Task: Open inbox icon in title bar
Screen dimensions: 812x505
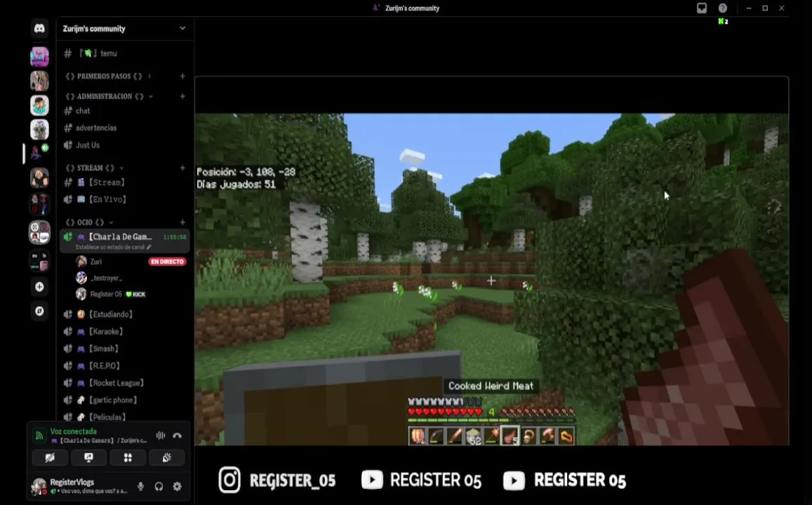Action: point(702,8)
